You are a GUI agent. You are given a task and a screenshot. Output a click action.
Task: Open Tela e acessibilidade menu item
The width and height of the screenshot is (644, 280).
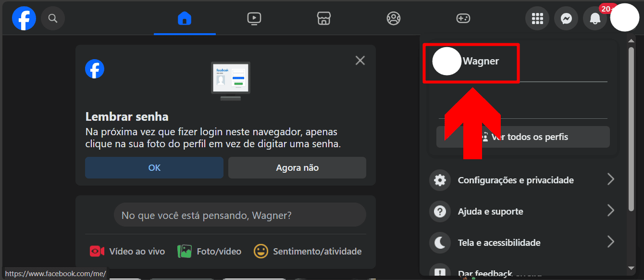coord(523,243)
